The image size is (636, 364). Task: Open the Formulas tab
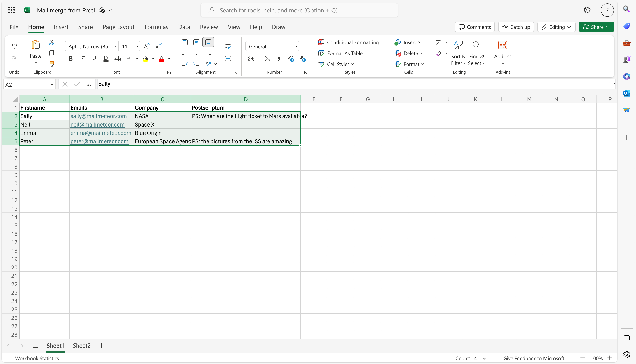pyautogui.click(x=156, y=27)
